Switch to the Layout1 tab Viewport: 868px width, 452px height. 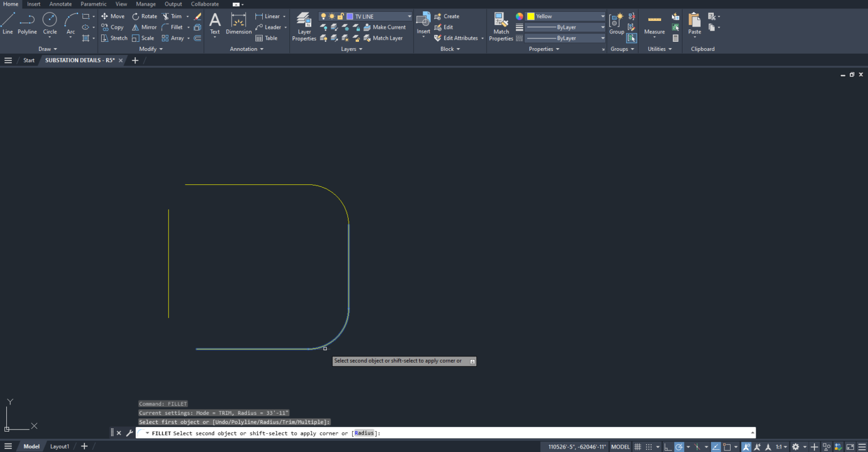pos(59,446)
